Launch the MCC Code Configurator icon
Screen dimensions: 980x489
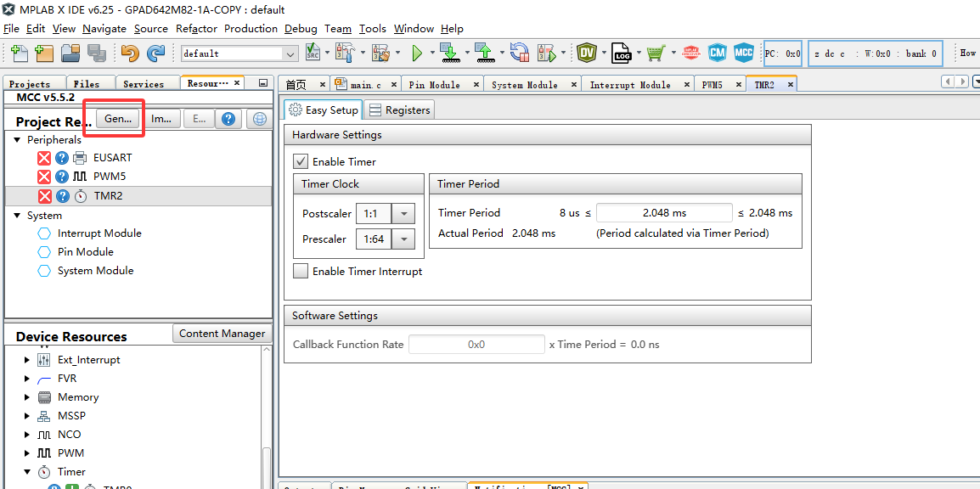click(x=743, y=53)
